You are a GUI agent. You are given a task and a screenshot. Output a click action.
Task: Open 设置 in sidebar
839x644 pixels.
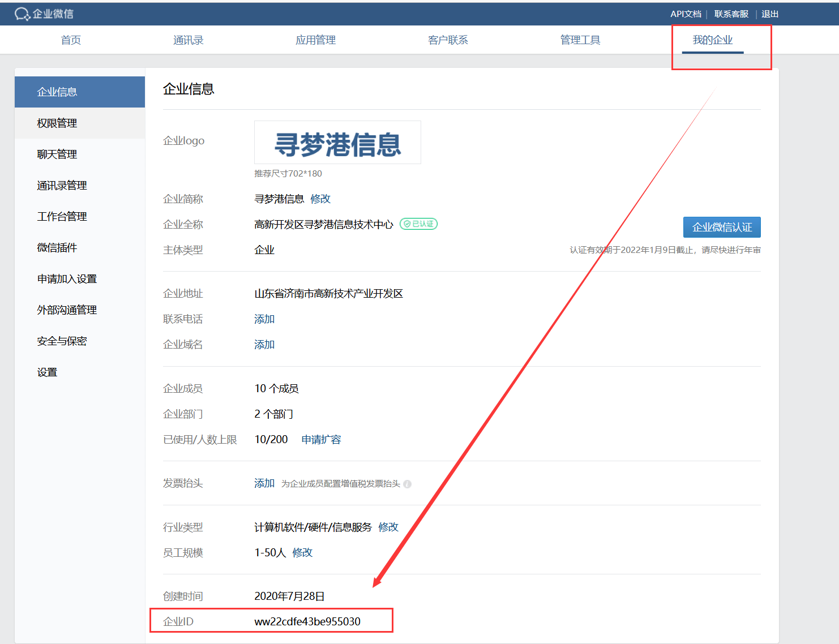80,372
